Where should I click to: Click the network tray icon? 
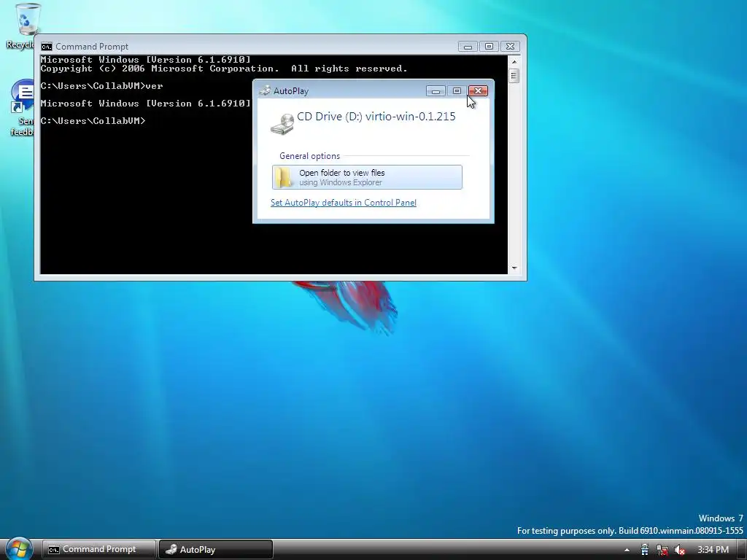click(x=662, y=550)
